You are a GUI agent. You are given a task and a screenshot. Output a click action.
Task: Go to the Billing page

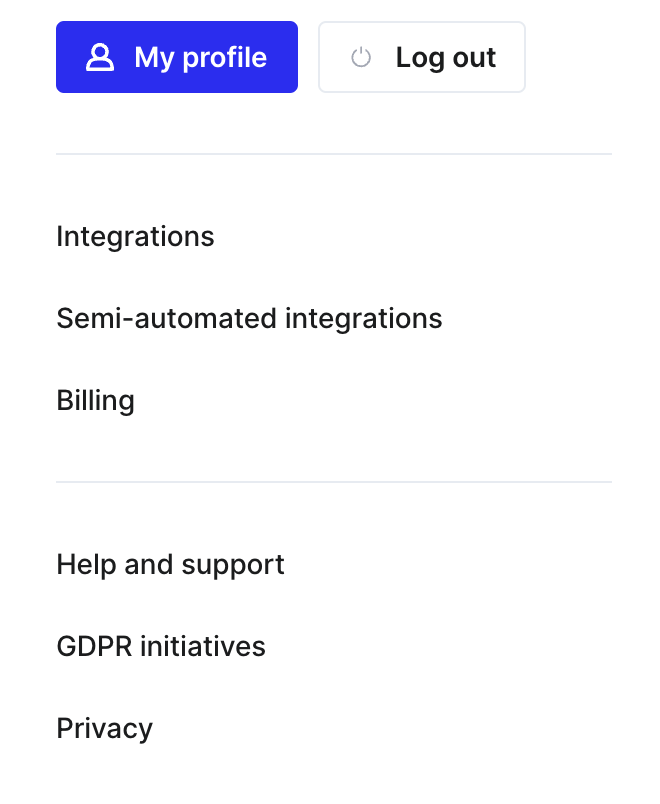[x=95, y=400]
